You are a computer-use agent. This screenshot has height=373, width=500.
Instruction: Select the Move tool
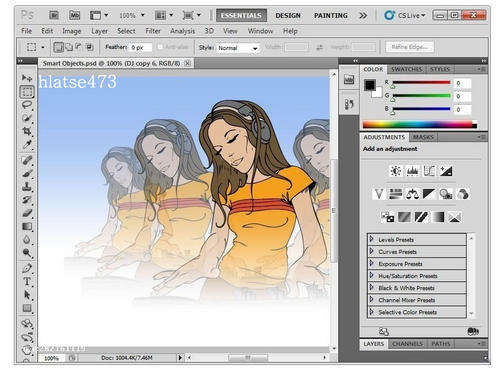(27, 78)
